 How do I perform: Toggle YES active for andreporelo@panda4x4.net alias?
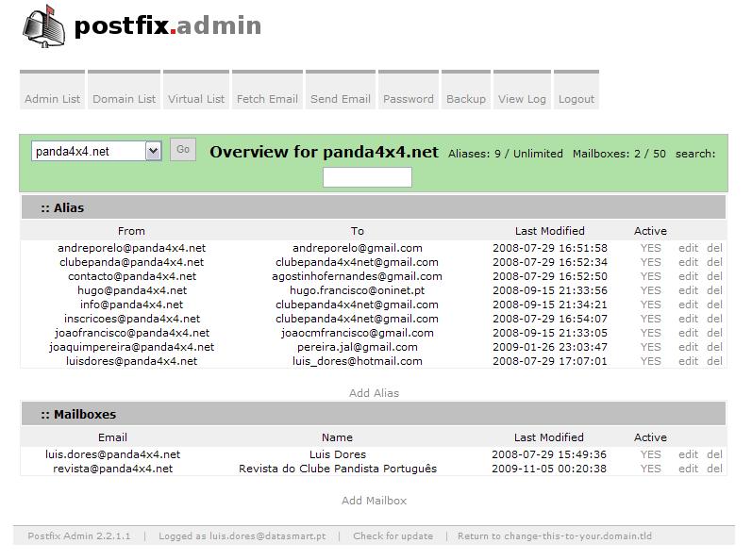[651, 248]
